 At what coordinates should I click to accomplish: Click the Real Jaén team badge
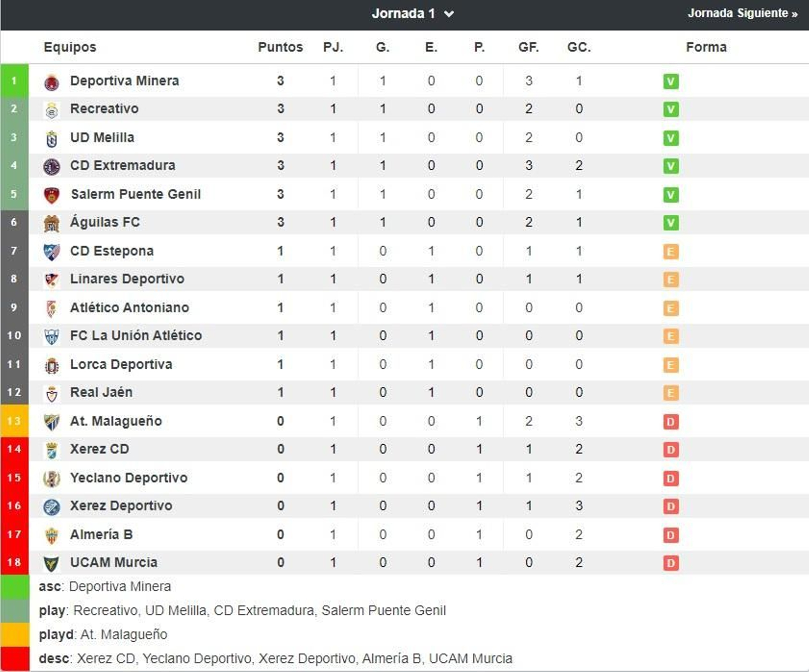point(52,392)
